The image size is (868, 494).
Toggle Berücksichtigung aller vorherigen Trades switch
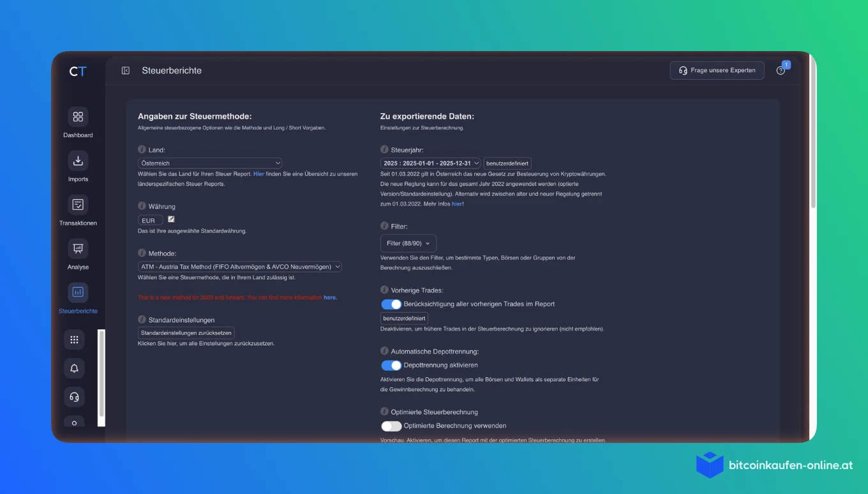pyautogui.click(x=391, y=304)
